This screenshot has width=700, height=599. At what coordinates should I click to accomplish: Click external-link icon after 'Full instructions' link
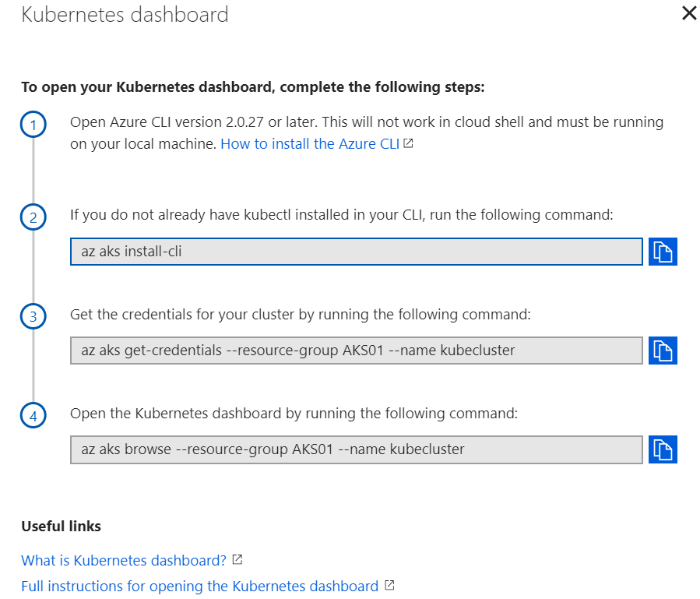pos(389,585)
